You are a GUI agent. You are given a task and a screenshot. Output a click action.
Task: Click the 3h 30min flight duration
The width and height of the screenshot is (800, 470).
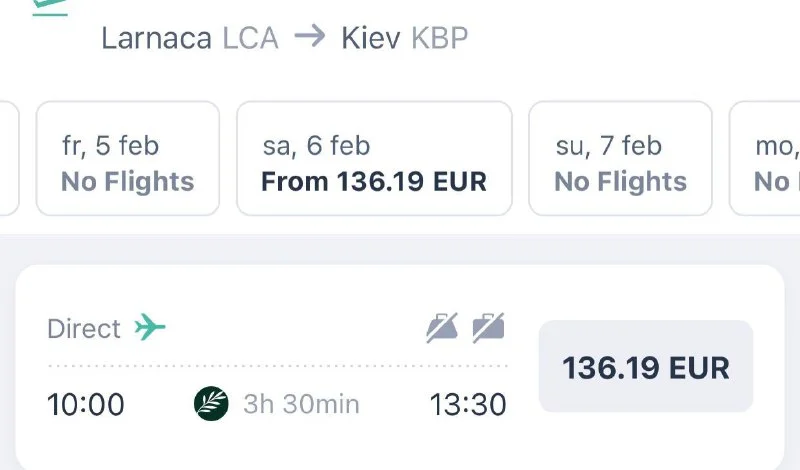[x=301, y=405]
